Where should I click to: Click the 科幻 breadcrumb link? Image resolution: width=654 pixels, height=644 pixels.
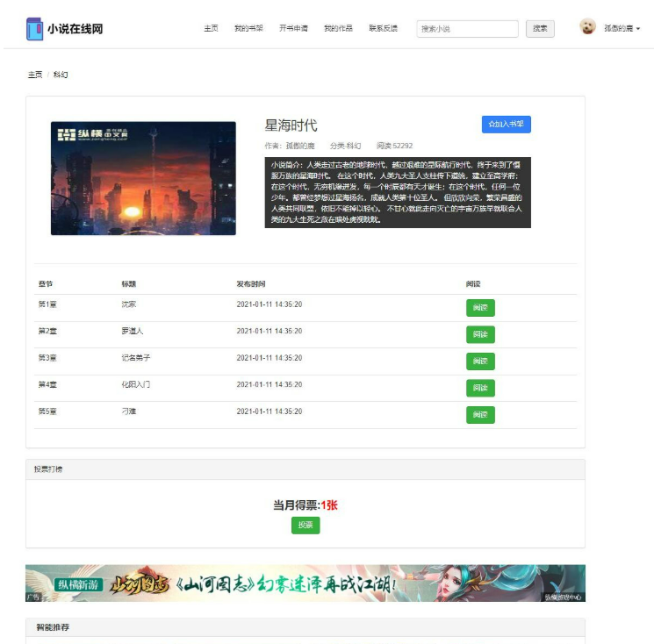pos(61,75)
